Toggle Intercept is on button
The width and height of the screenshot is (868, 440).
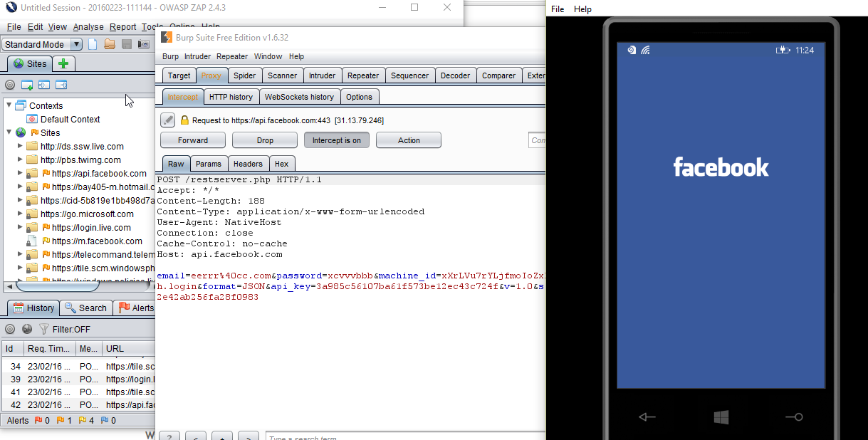[x=336, y=140]
